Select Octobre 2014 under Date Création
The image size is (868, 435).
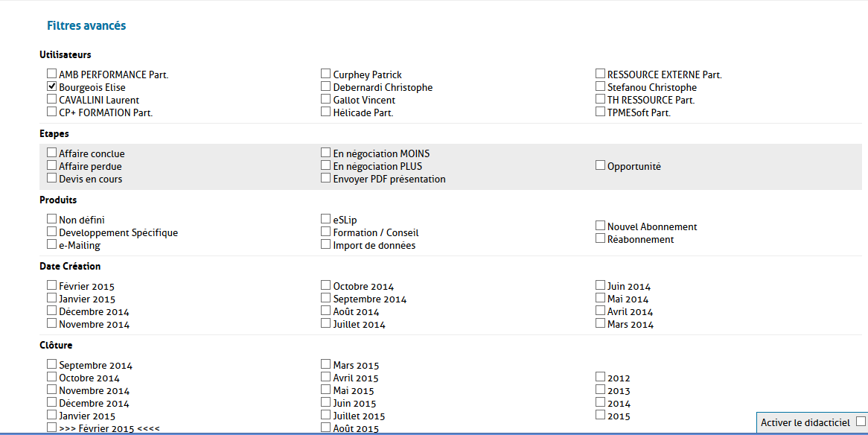326,285
